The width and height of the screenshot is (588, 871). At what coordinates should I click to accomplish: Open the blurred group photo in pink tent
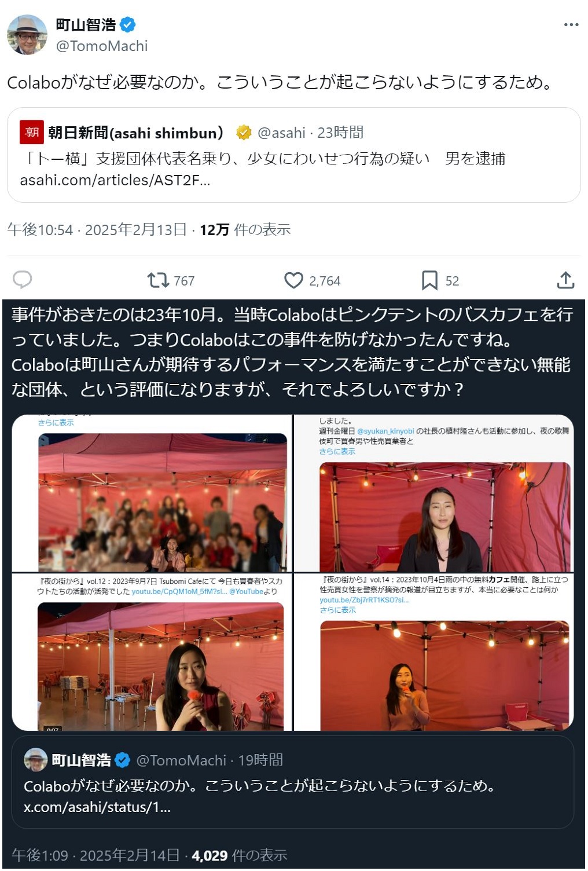pyautogui.click(x=163, y=502)
